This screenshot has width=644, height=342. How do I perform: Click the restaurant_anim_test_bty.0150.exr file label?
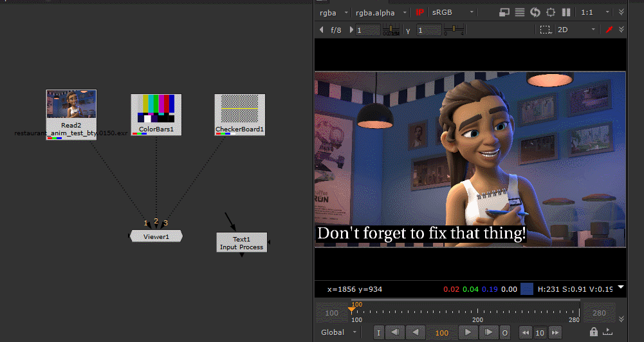71,133
